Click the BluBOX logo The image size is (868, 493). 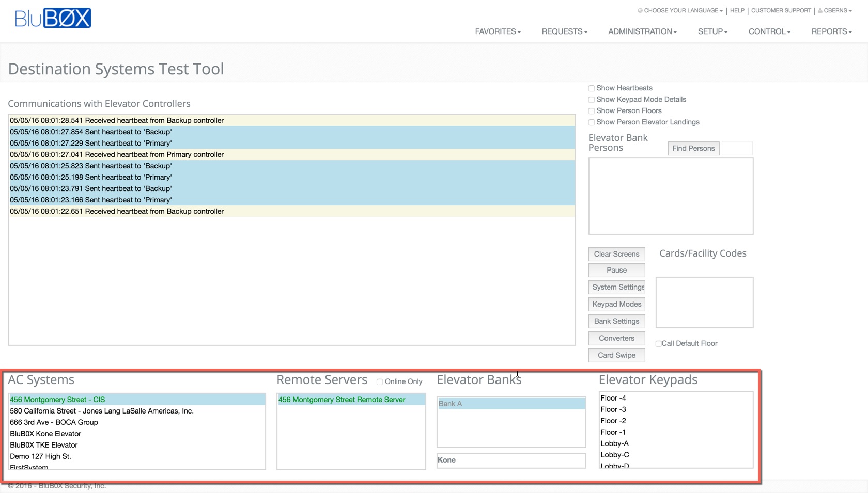53,18
